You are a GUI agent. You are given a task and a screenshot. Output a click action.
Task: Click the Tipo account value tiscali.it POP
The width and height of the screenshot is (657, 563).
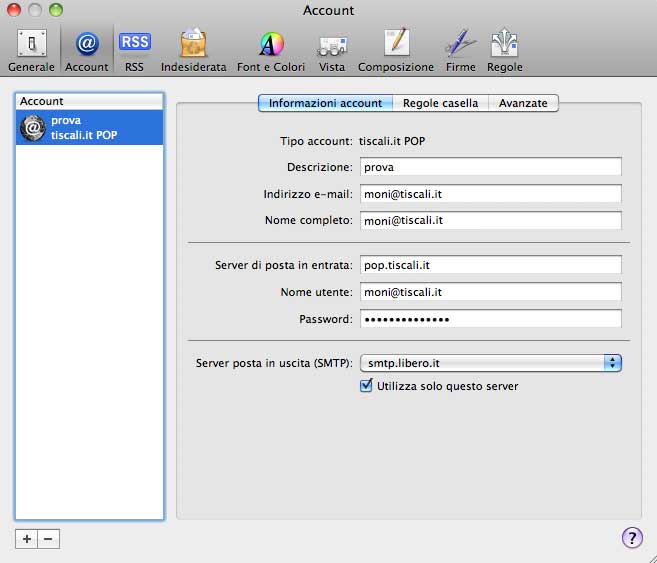click(x=392, y=141)
